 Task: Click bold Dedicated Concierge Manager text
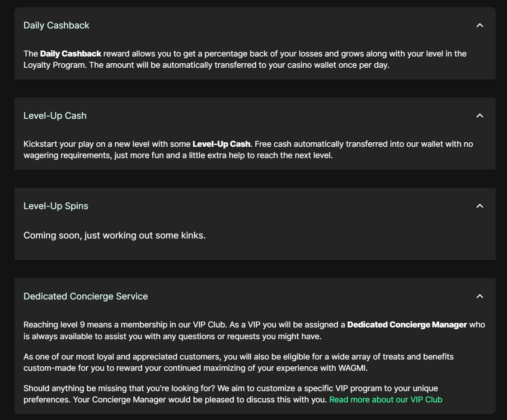407,325
